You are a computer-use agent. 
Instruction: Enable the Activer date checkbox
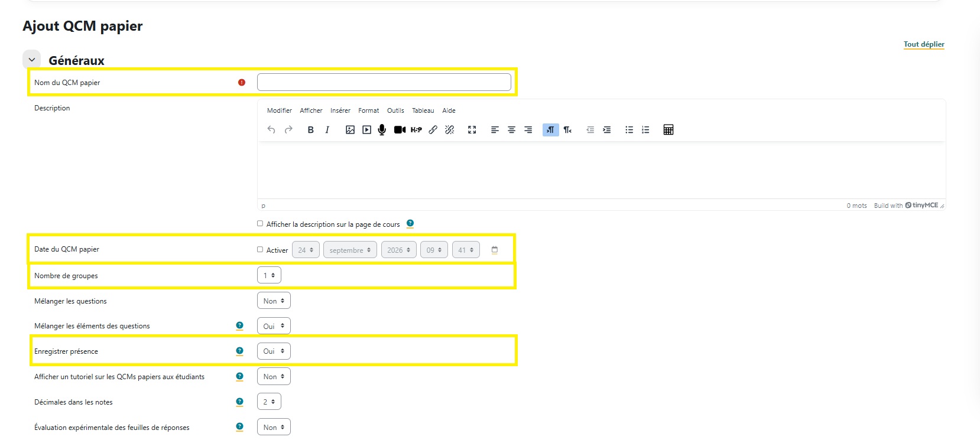260,249
